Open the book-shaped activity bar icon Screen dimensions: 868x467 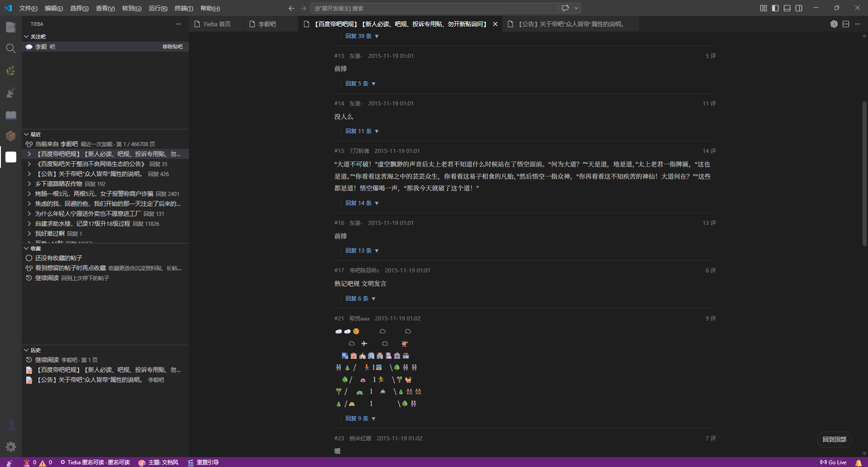(x=11, y=114)
